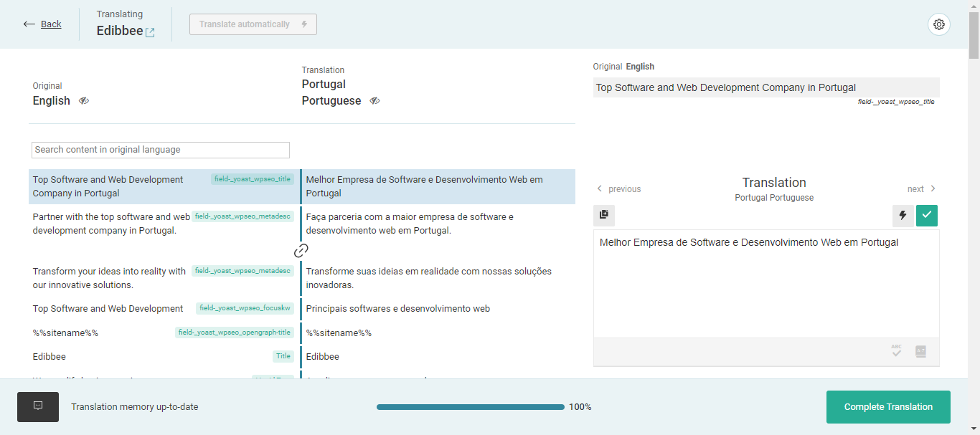
Task: Toggle visibility of original English column
Action: tap(84, 101)
